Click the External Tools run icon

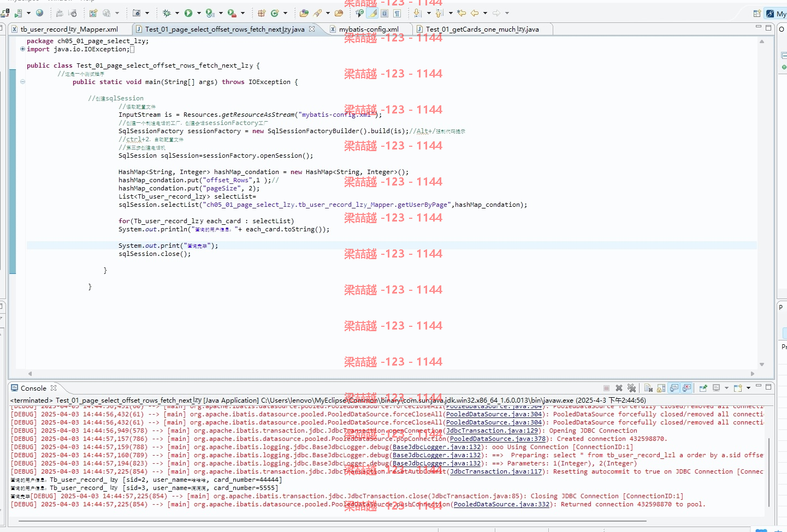tap(232, 13)
